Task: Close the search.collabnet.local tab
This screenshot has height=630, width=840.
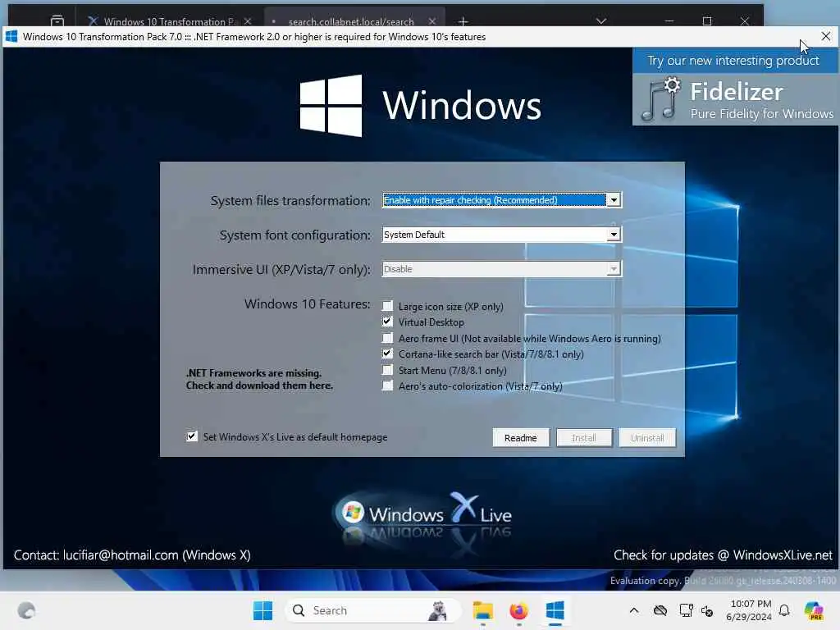Action: click(432, 21)
